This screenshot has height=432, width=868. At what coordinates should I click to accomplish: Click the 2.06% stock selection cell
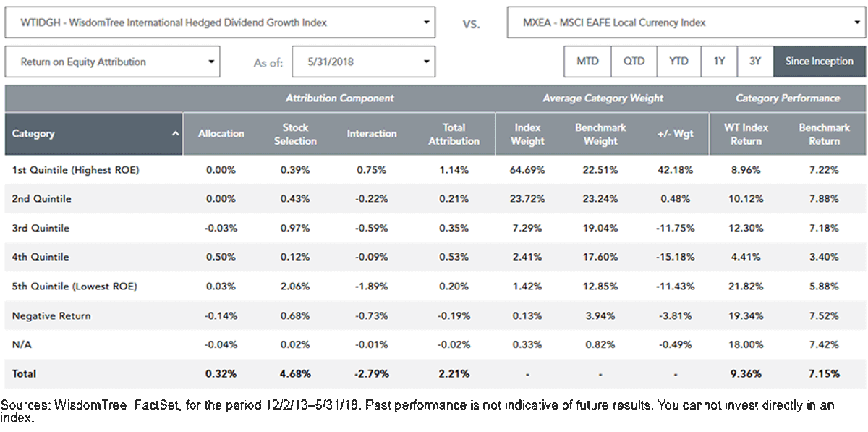(296, 287)
